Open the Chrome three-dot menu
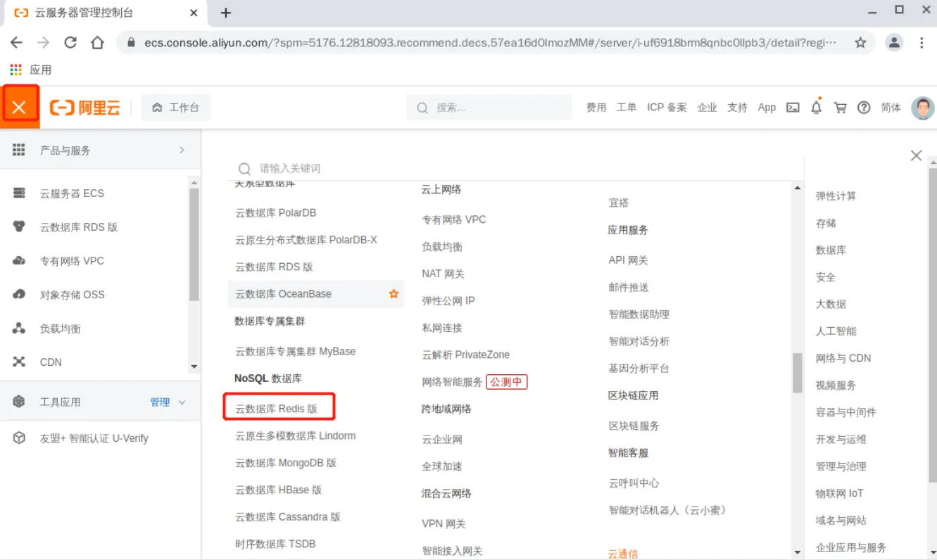 tap(922, 42)
